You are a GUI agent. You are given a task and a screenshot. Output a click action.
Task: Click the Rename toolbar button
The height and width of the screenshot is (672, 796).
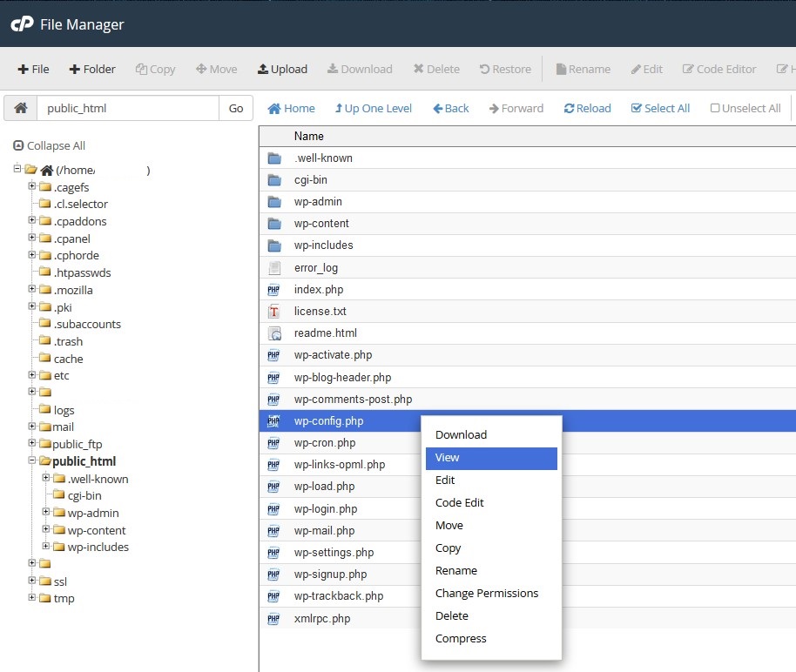tap(584, 69)
